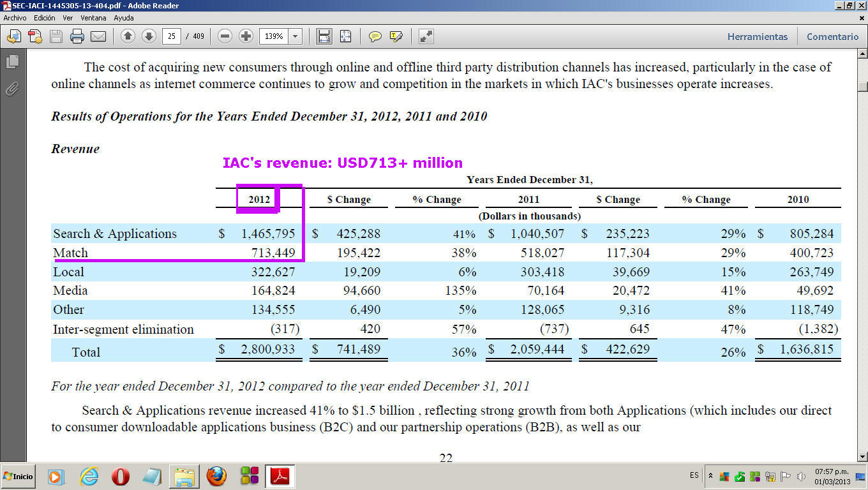Click the Local row label

coord(68,272)
